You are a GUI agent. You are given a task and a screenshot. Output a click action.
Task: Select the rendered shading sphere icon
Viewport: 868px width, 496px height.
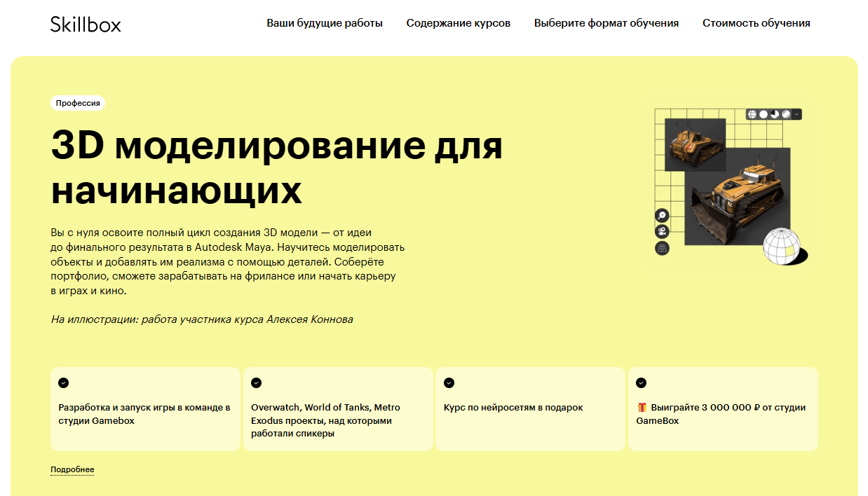pos(786,114)
